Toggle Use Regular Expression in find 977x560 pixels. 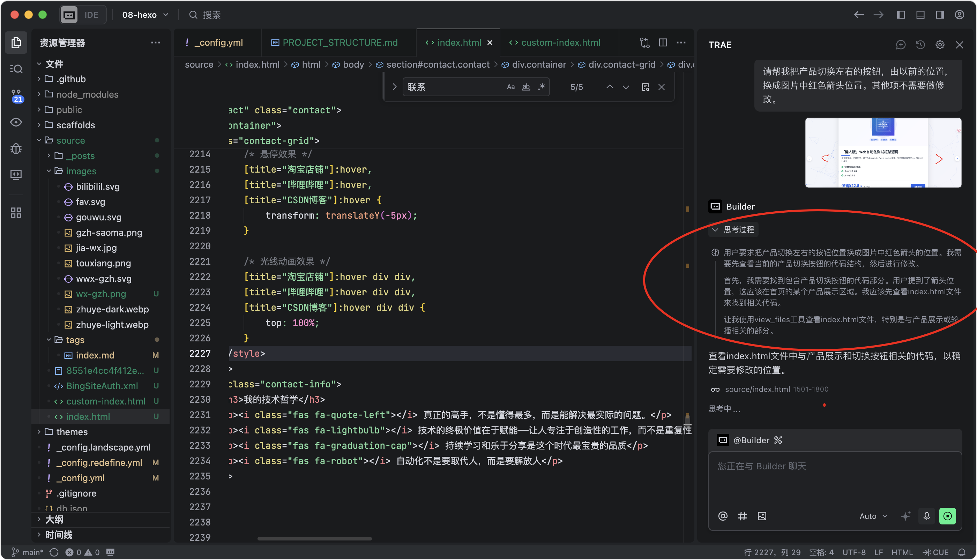(x=542, y=87)
